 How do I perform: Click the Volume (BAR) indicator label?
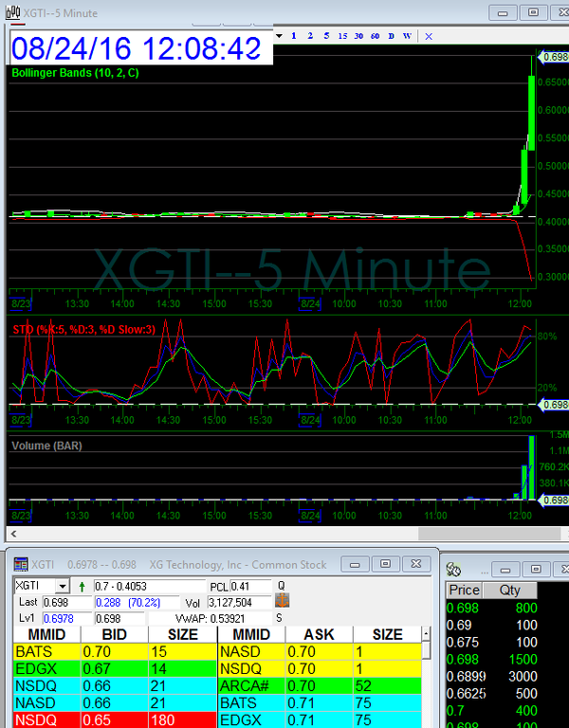point(46,445)
